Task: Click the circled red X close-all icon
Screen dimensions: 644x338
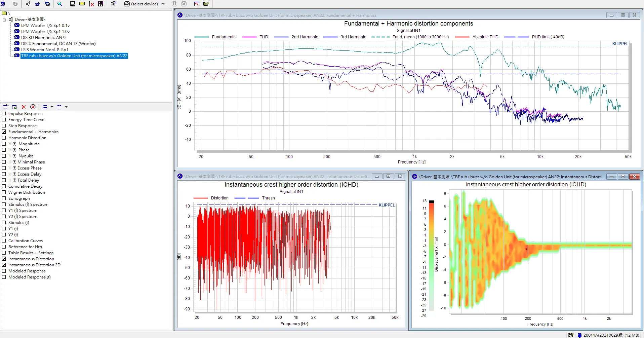Action: [33, 107]
